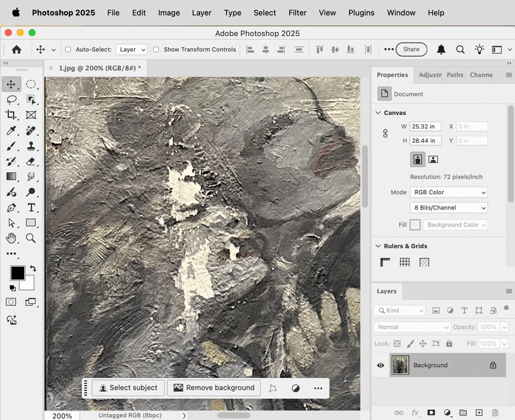The image size is (515, 420).
Task: Switch to the Channels tab
Action: 481,75
